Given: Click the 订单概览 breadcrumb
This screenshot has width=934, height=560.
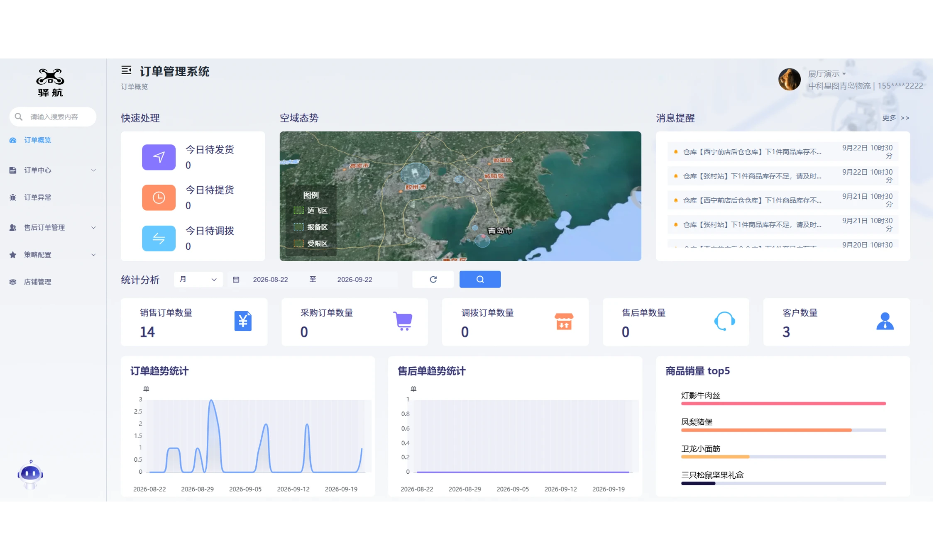Looking at the screenshot, I should (x=134, y=87).
